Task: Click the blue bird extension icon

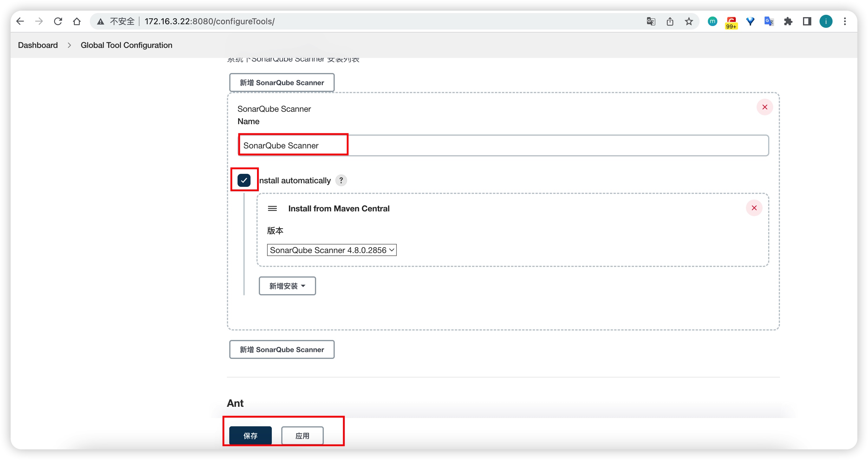Action: 750,21
